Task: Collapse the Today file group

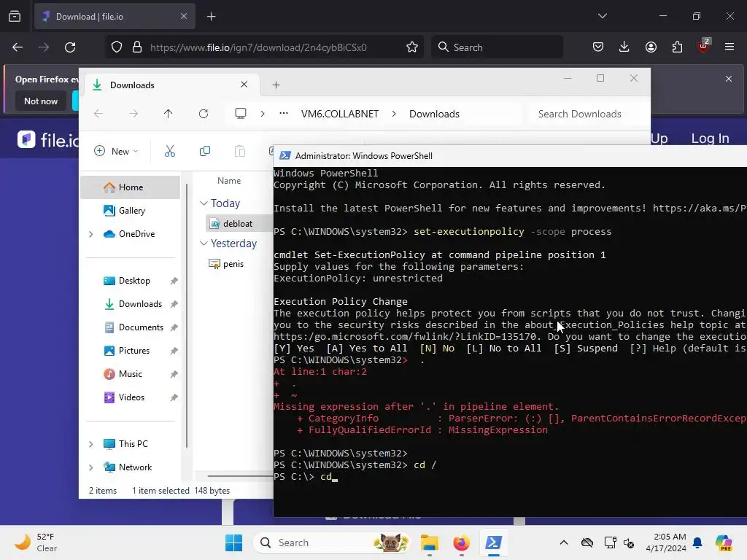Action: 204,203
